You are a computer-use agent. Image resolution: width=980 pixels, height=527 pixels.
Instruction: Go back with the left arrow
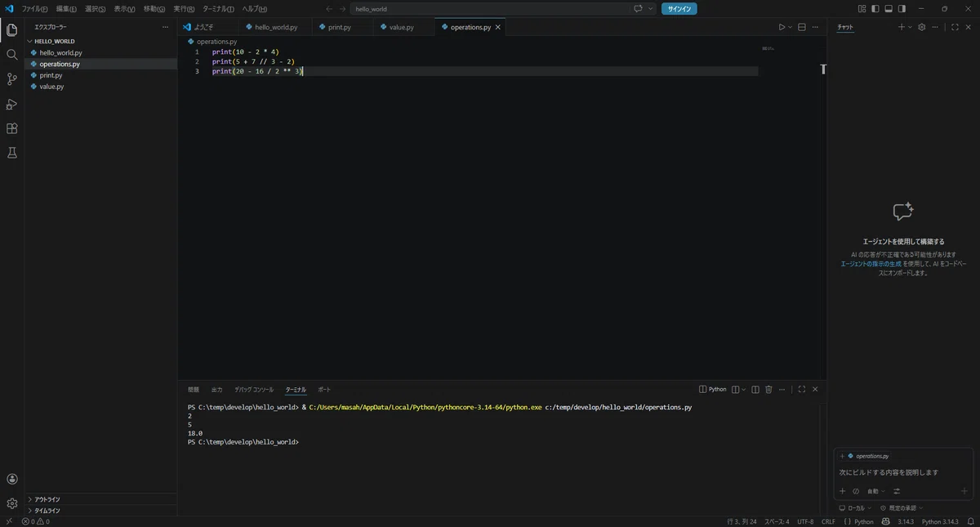point(328,9)
